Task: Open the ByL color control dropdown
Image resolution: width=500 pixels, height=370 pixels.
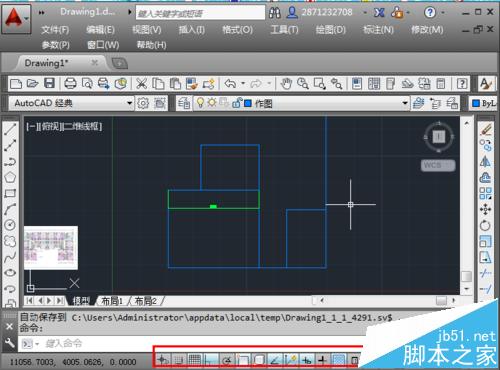Action: [484, 103]
